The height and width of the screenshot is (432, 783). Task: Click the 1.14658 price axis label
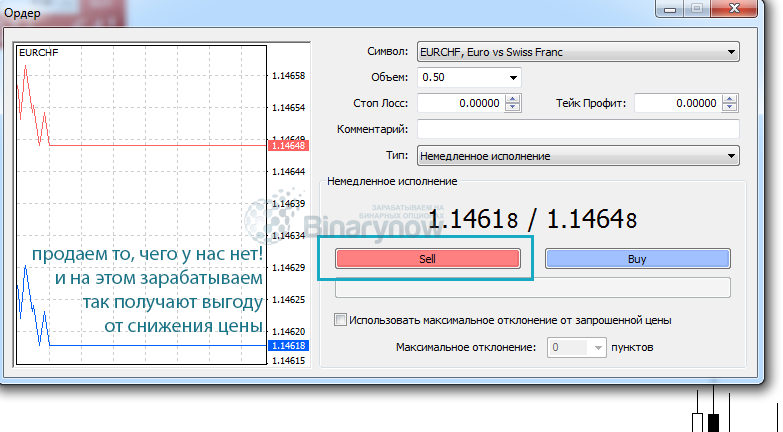[289, 76]
